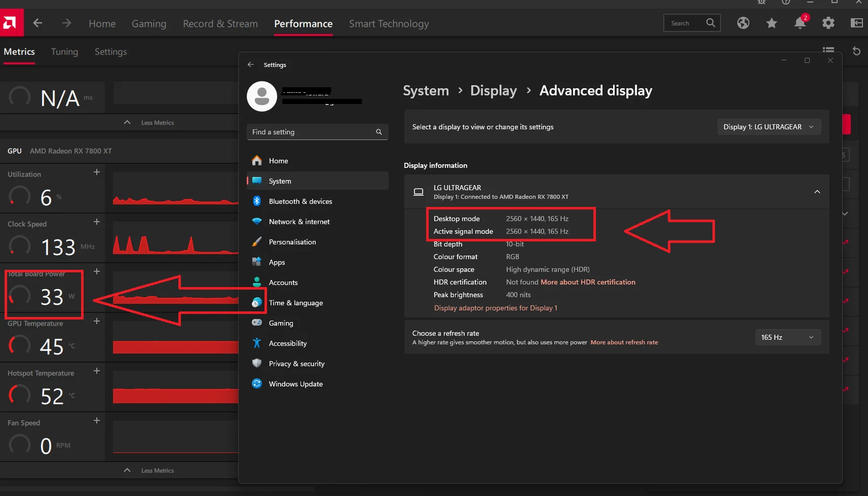Navigate to System breadcrumb
This screenshot has height=496, width=868.
point(426,91)
